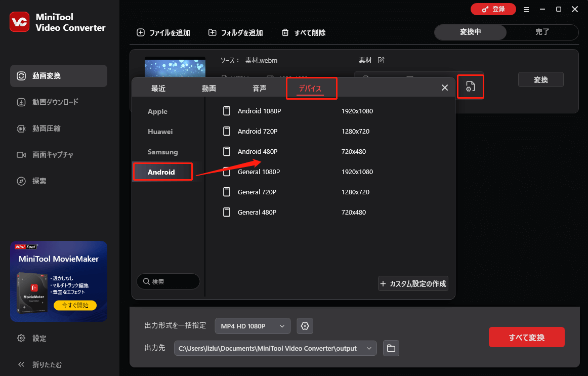Image resolution: width=588 pixels, height=376 pixels.
Task: Choose the Android 720P preset name
Action: click(x=258, y=131)
